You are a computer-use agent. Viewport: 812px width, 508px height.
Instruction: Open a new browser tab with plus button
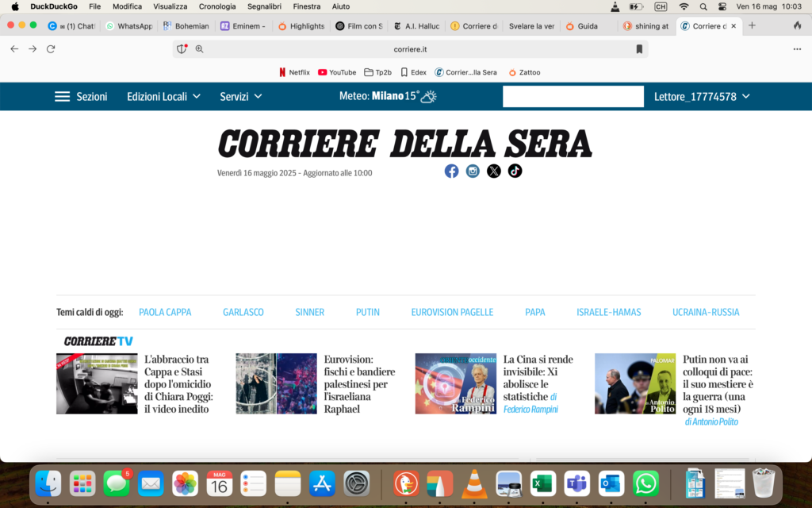click(752, 25)
